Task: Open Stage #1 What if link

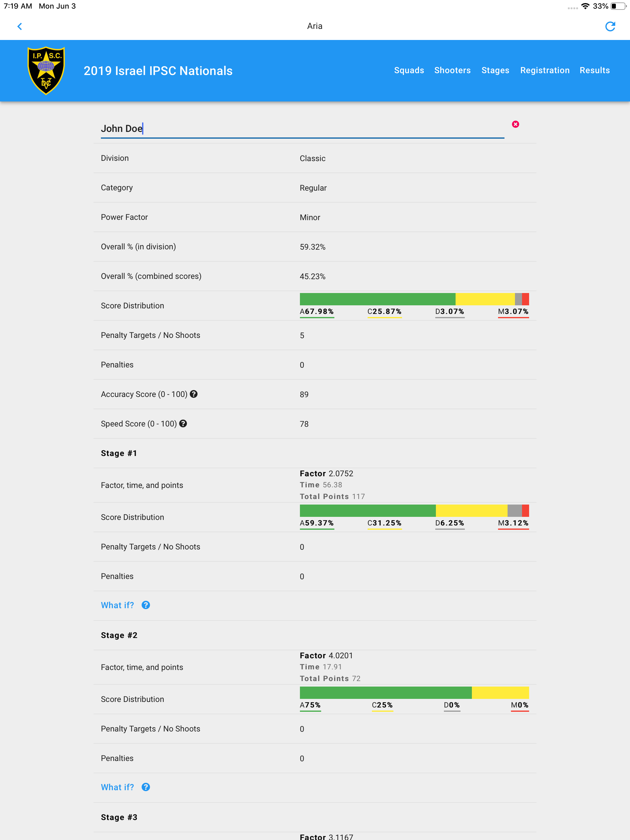Action: point(118,605)
